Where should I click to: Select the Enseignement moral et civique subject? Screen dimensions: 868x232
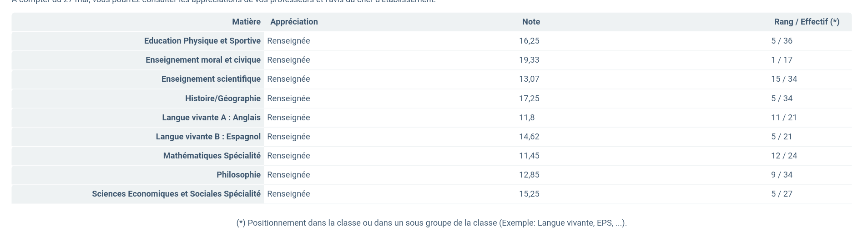point(203,60)
